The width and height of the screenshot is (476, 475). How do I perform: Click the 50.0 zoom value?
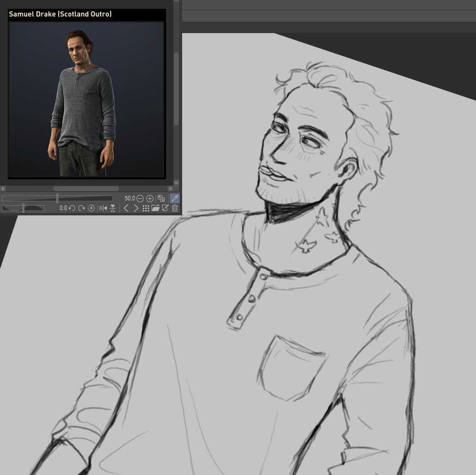130,198
